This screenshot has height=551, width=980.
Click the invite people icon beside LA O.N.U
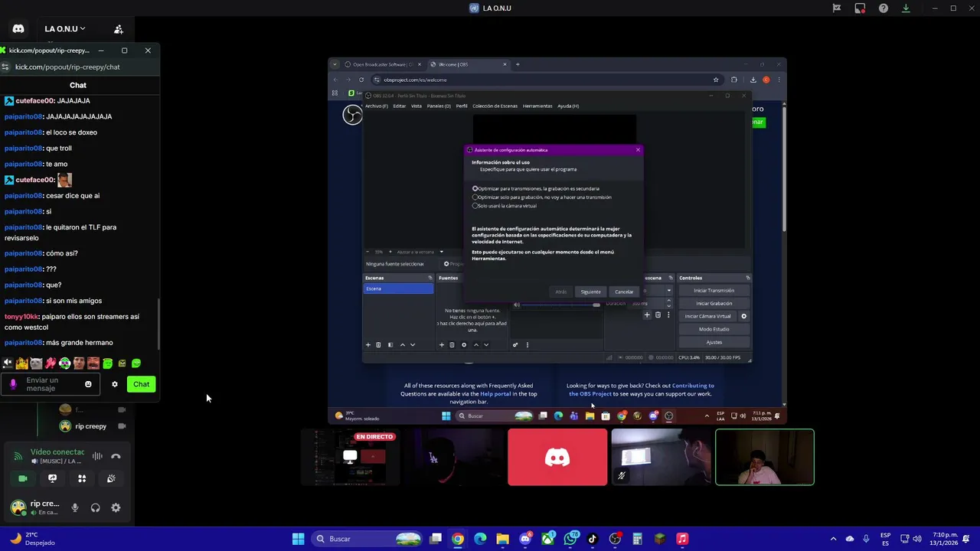(119, 29)
